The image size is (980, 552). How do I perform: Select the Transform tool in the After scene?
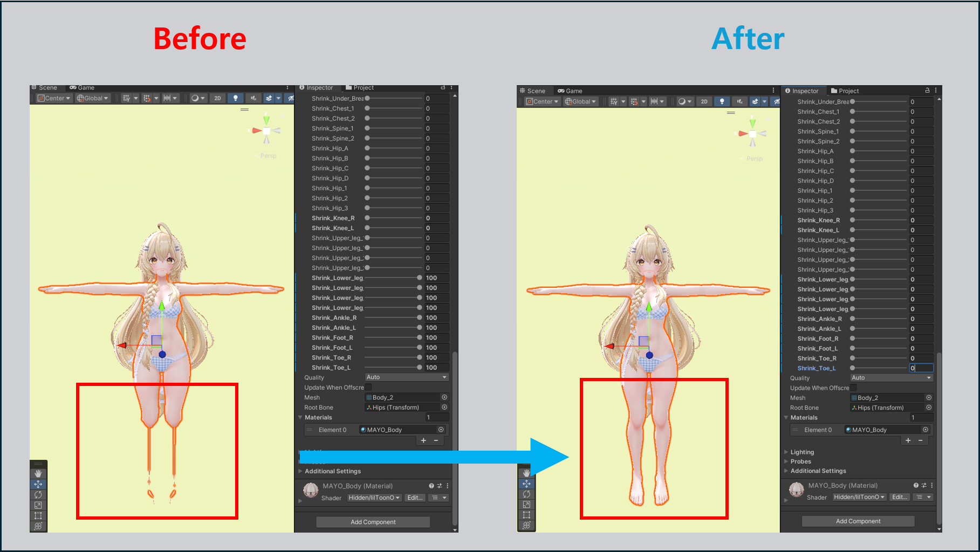click(526, 525)
